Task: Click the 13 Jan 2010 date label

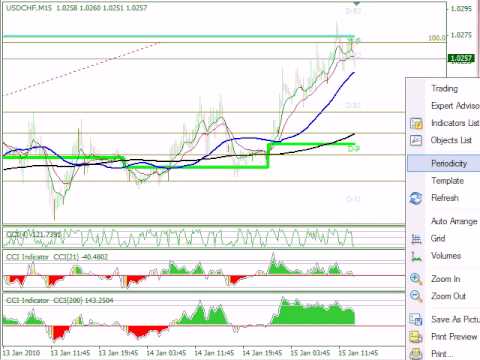Action: pyautogui.click(x=21, y=353)
